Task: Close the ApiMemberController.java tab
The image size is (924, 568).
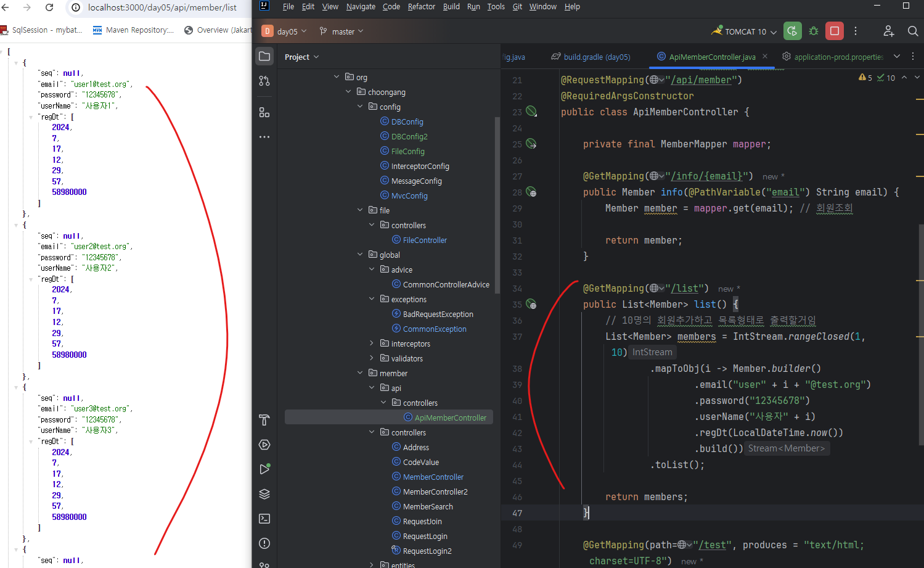Action: click(765, 56)
